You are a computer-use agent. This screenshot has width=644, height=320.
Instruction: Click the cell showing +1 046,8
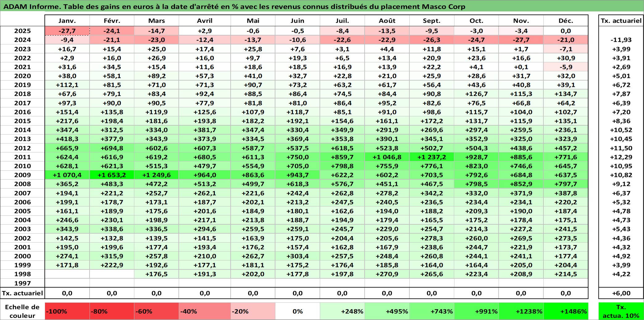tap(387, 157)
